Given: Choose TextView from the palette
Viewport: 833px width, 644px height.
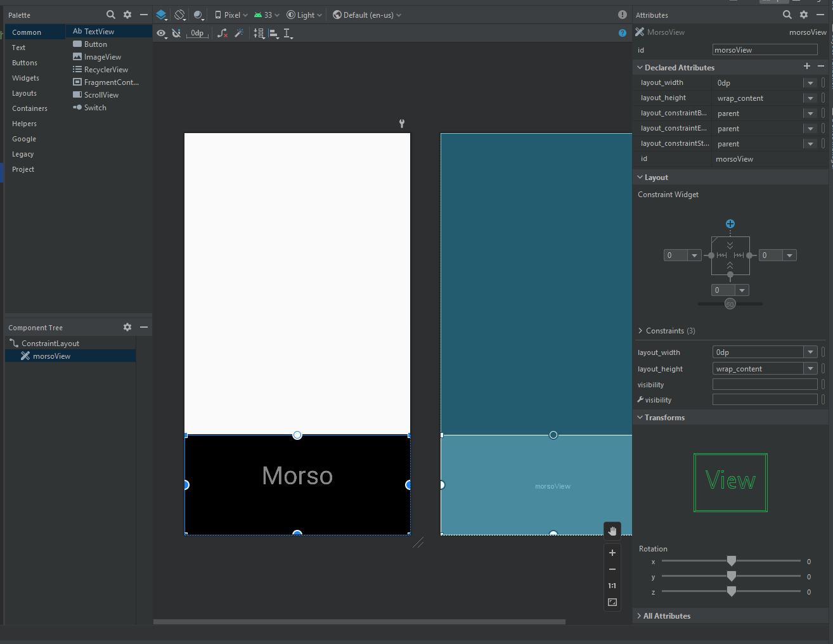Looking at the screenshot, I should (x=109, y=31).
